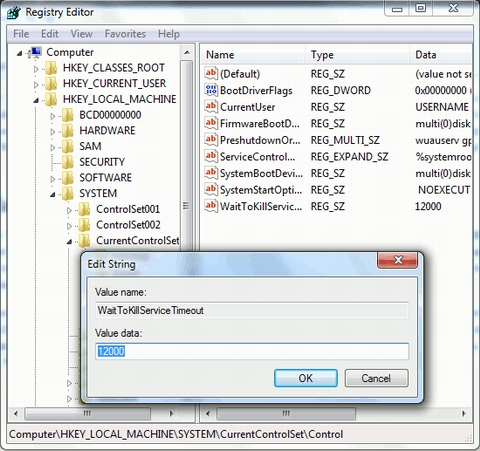Screen dimensions: 480x451
Task: Expand the HKEY_CURRENT_USER tree node
Action: coord(36,85)
